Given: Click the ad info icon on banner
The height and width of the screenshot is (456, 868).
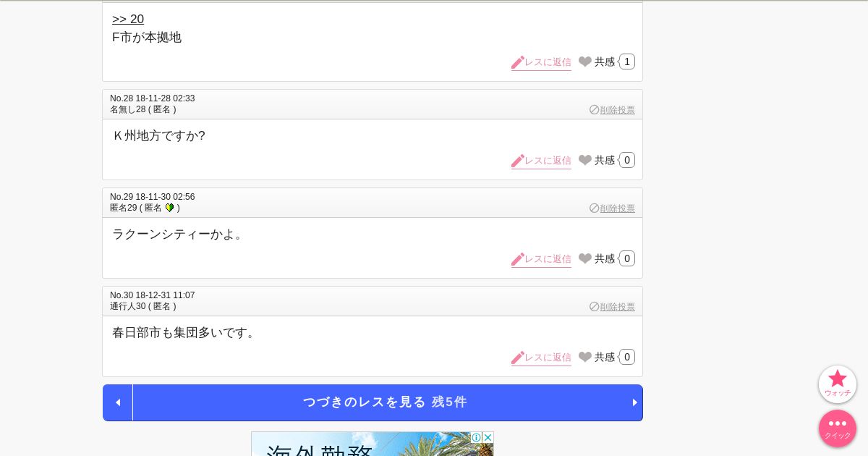Looking at the screenshot, I should click(x=476, y=437).
